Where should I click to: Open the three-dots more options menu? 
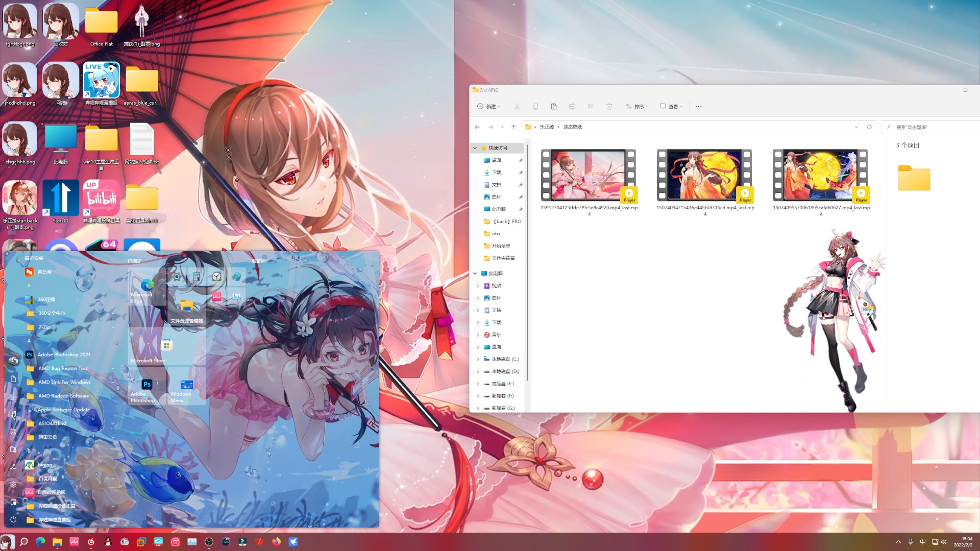click(698, 107)
